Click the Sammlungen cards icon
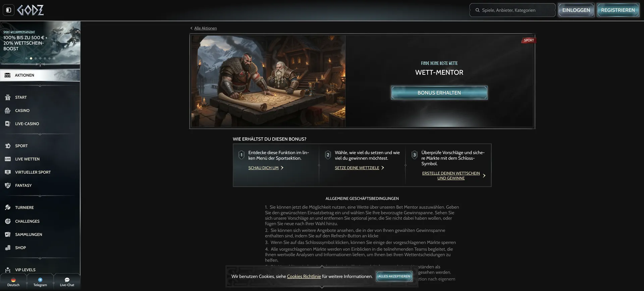This screenshot has height=291, width=644. (x=8, y=234)
